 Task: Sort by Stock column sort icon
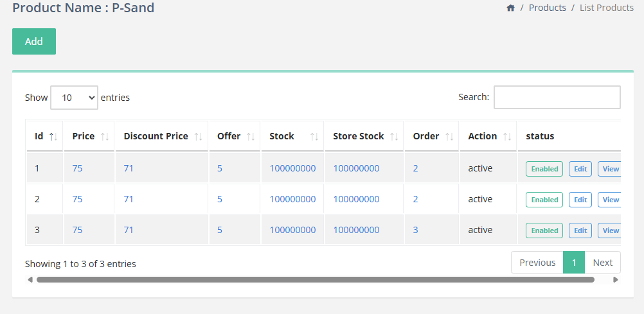(314, 137)
